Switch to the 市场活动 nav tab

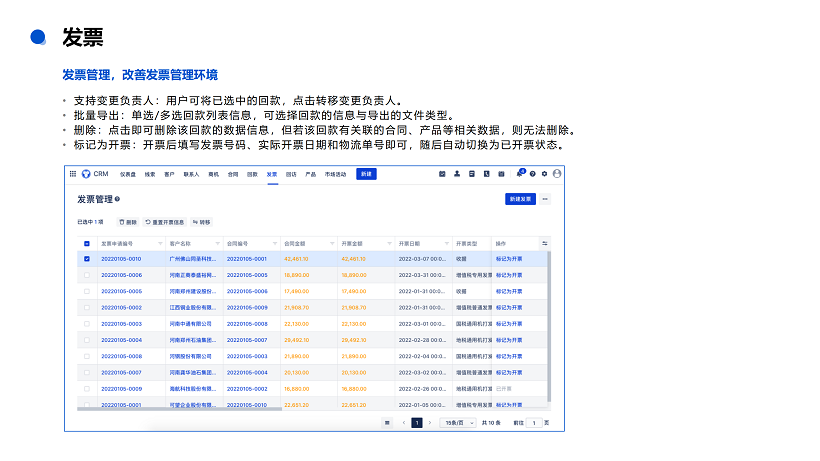pos(335,175)
